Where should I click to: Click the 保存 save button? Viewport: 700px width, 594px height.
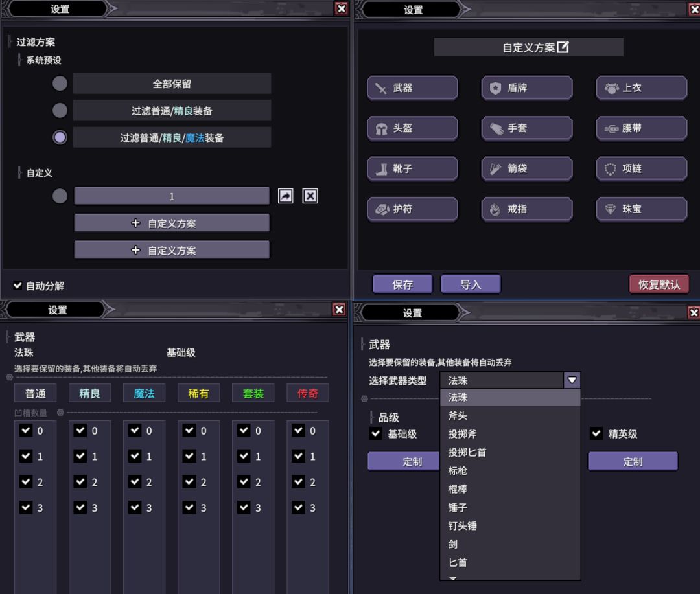(x=402, y=284)
